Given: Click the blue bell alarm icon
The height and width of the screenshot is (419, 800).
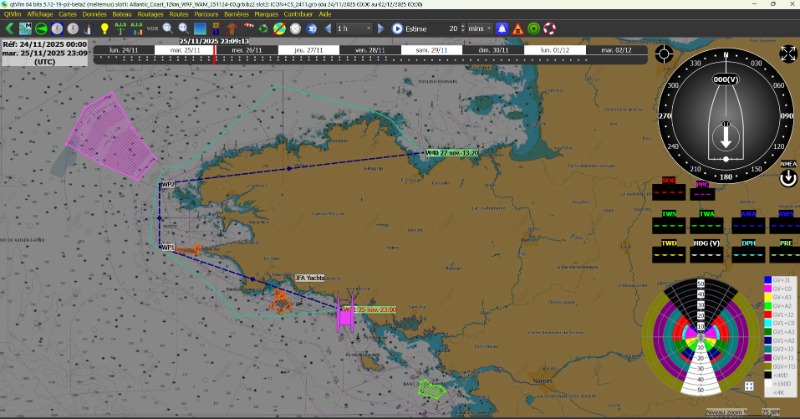Looking at the screenshot, I should coord(502,29).
